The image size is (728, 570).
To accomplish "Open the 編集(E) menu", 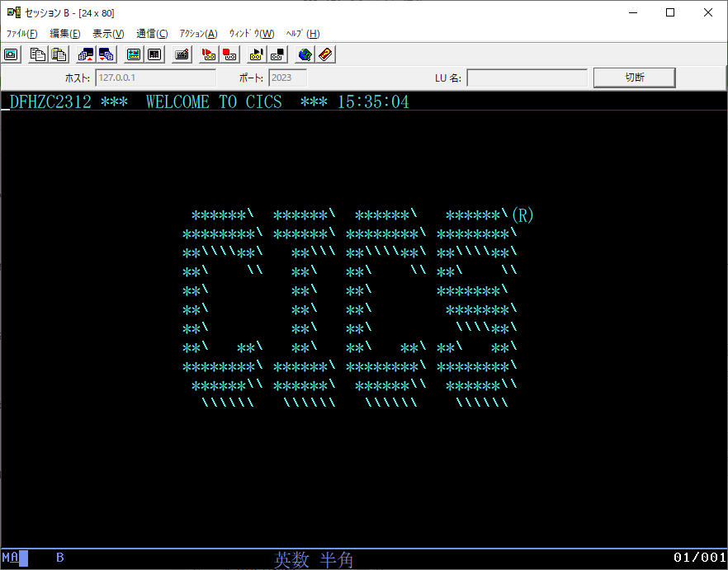I will [65, 34].
